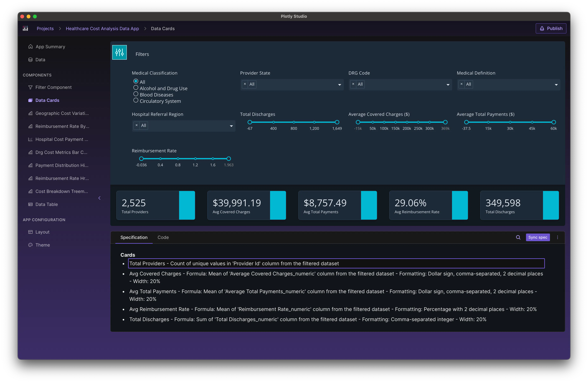Viewport: 588px width, 383px height.
Task: Select Alcohol and Drug Use radio option
Action: pos(136,88)
